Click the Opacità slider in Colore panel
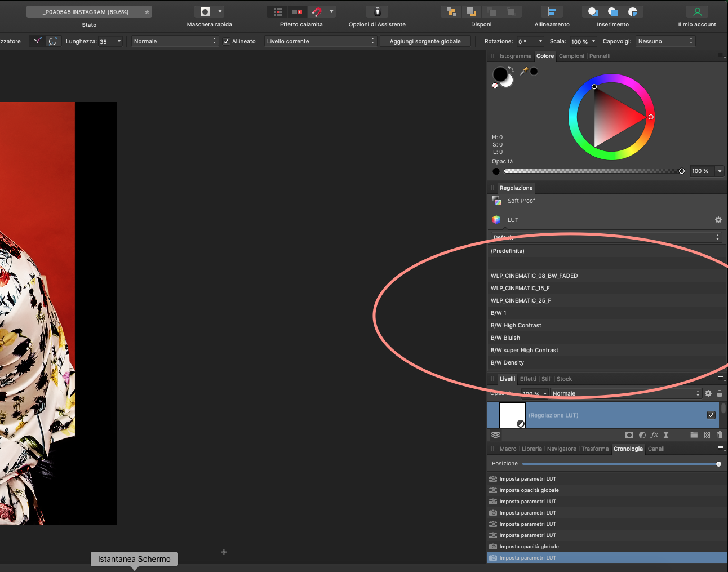The width and height of the screenshot is (728, 572). coord(593,171)
